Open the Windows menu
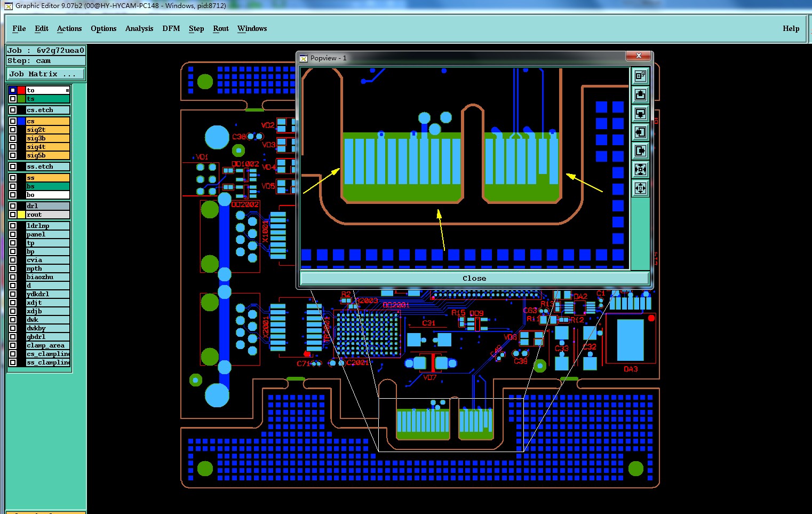 point(252,28)
